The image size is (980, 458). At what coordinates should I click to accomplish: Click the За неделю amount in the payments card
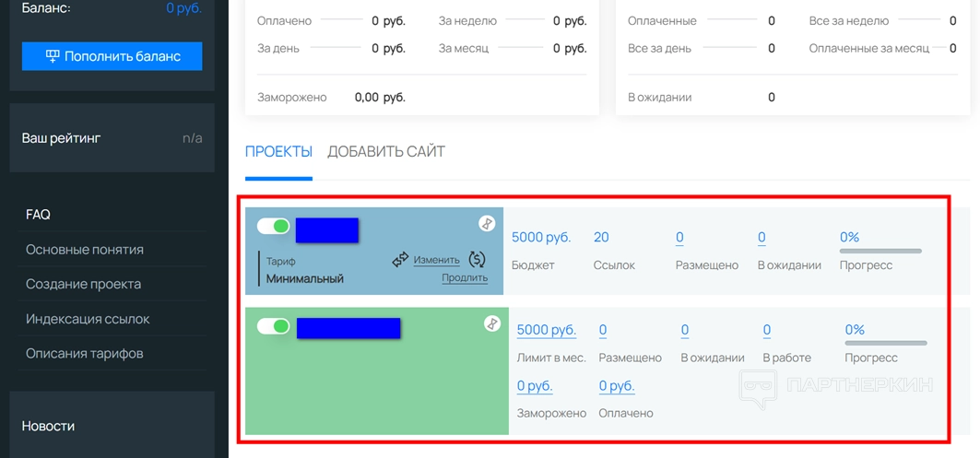(x=570, y=20)
